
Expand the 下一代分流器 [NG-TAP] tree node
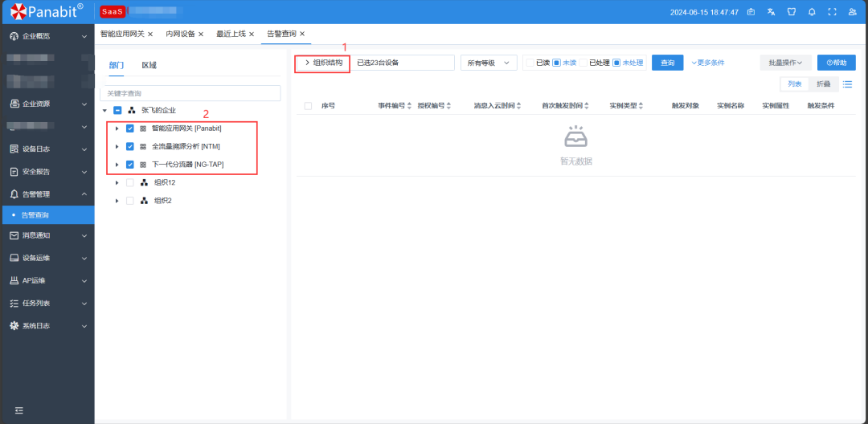(x=117, y=164)
